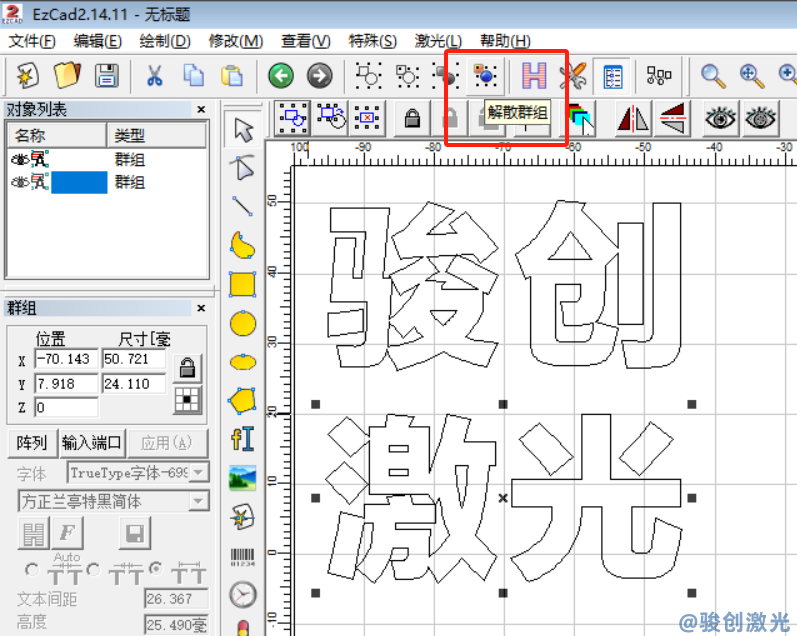Screen dimensions: 797x636
Task: Click the Ungroup (解散群组) toolbar icon
Action: click(x=485, y=76)
